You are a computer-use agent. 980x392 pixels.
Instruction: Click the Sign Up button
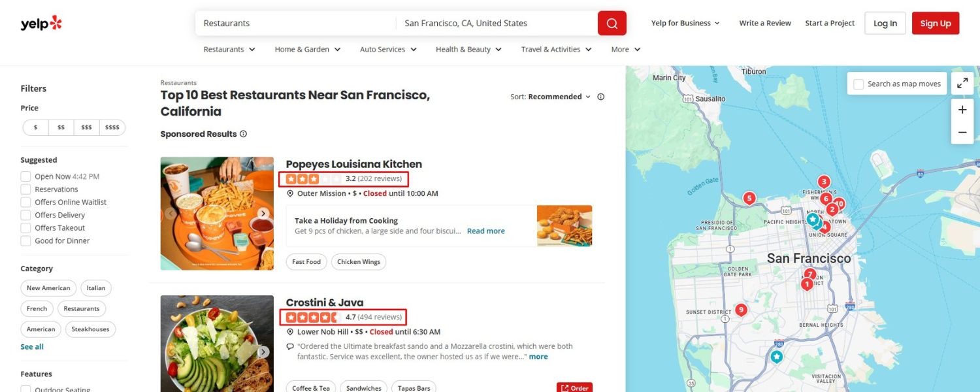[x=935, y=24]
